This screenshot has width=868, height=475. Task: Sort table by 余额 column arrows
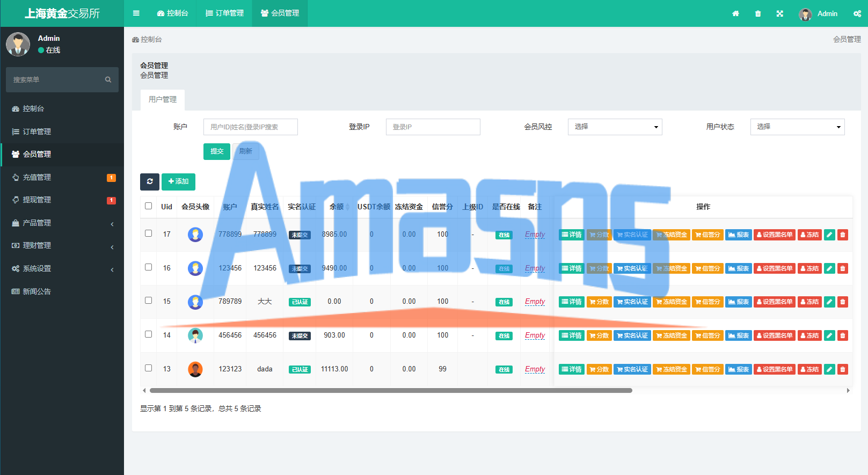[347, 207]
